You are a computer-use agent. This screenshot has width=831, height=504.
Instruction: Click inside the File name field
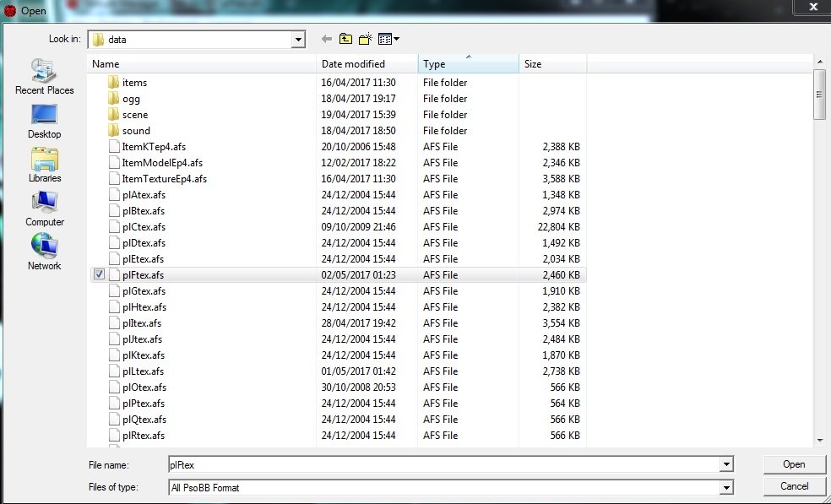pos(443,465)
